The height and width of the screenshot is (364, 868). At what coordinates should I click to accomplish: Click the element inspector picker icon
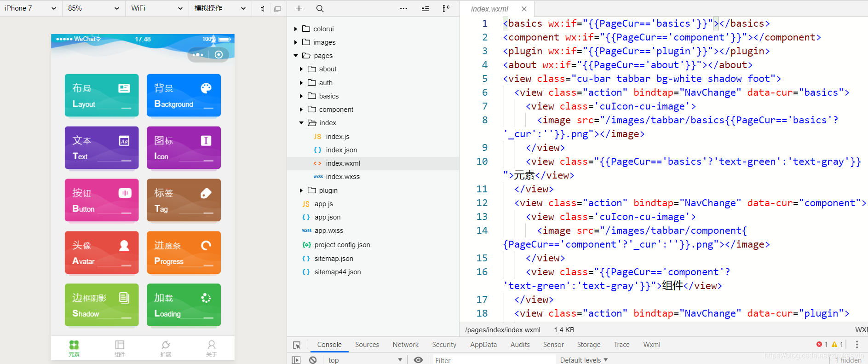pyautogui.click(x=297, y=345)
